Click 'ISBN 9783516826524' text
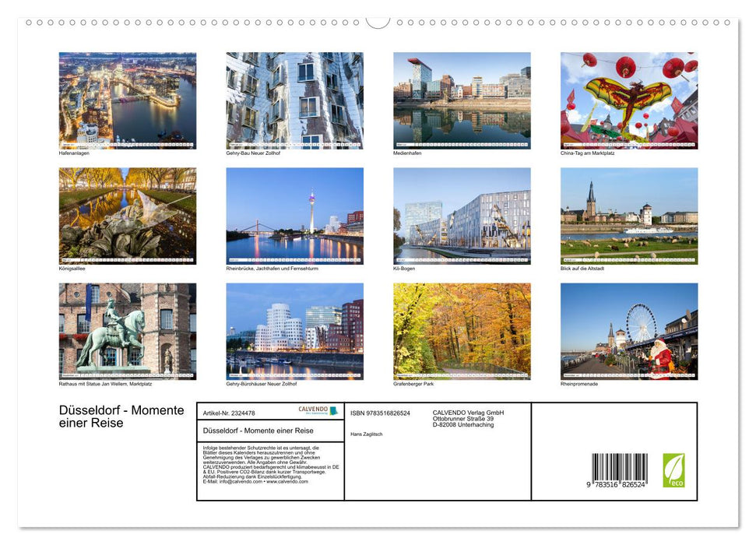The image size is (756, 545). 381,413
